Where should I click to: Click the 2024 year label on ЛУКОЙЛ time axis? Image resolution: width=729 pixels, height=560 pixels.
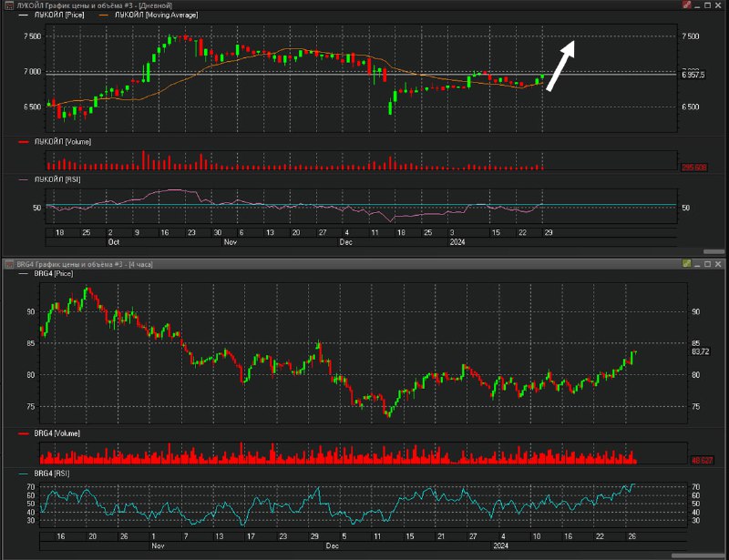click(x=457, y=241)
